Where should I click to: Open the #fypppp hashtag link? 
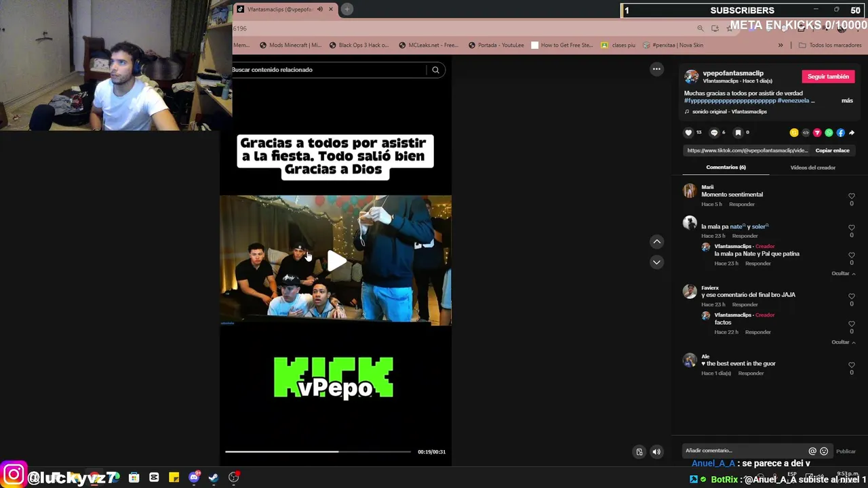730,100
